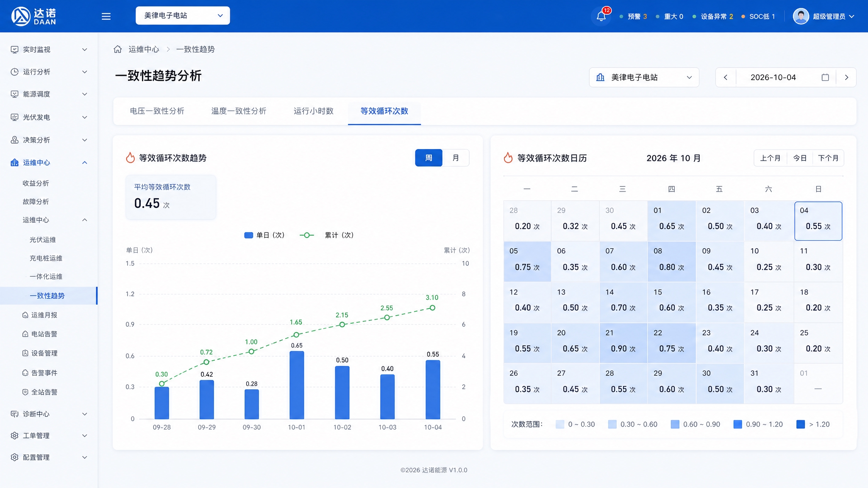Open 充电桩运维 in the sidebar
Screen dimensions: 868x488
46,258
